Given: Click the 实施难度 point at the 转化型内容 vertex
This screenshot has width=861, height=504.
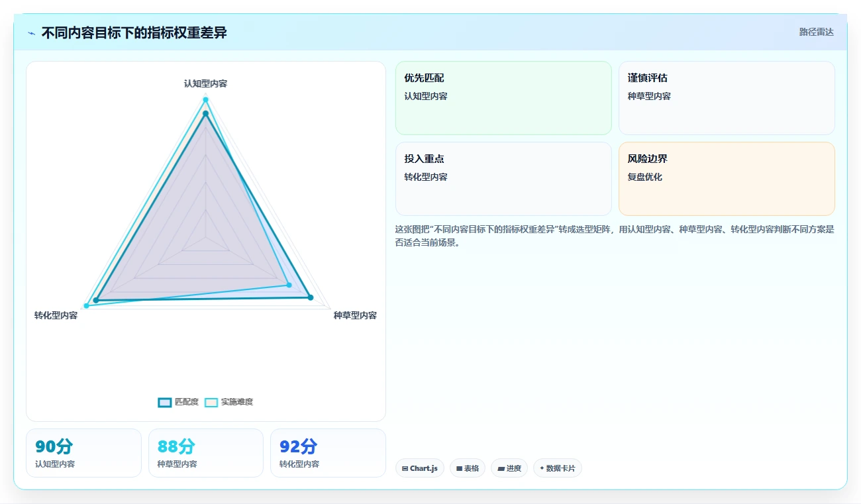Looking at the screenshot, I should pos(86,305).
